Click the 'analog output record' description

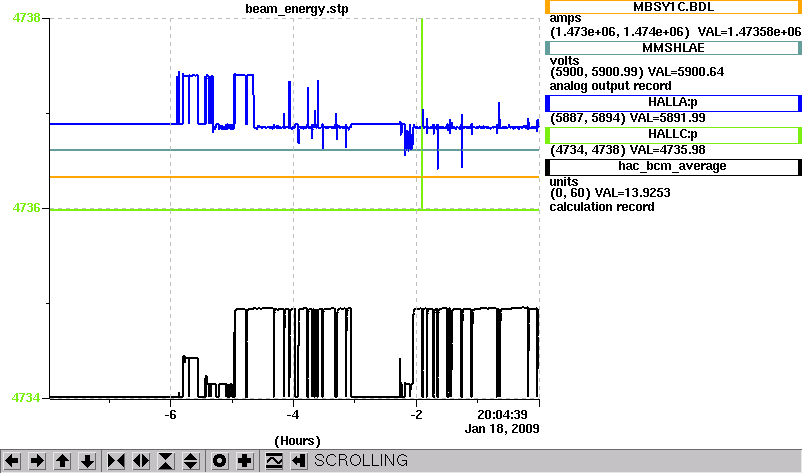tap(611, 86)
